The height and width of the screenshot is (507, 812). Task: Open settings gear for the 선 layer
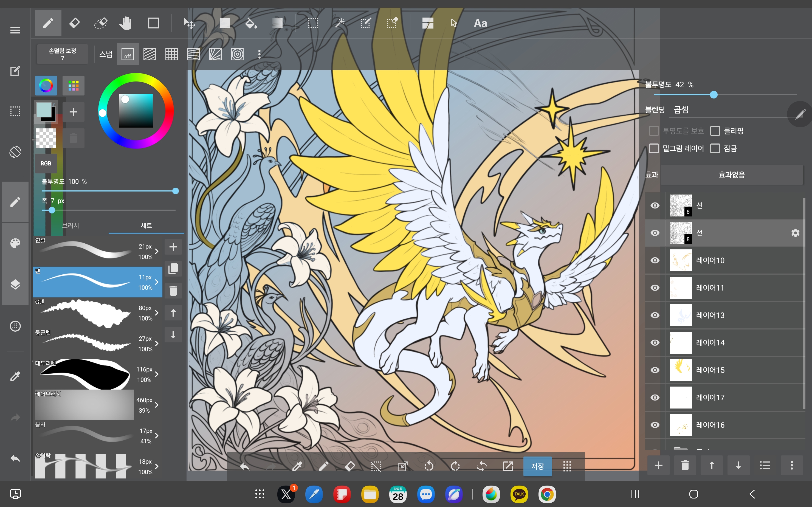click(x=795, y=233)
